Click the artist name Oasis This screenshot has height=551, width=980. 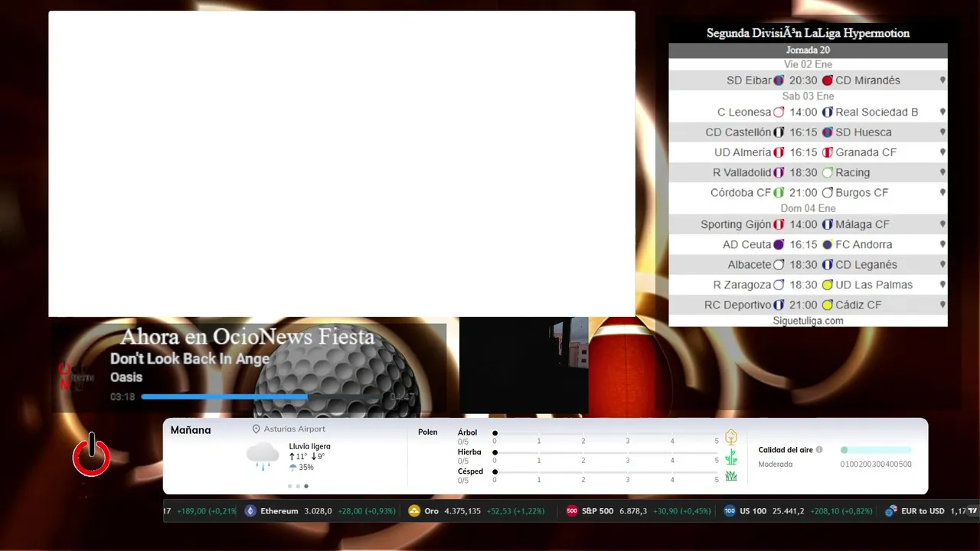click(126, 377)
